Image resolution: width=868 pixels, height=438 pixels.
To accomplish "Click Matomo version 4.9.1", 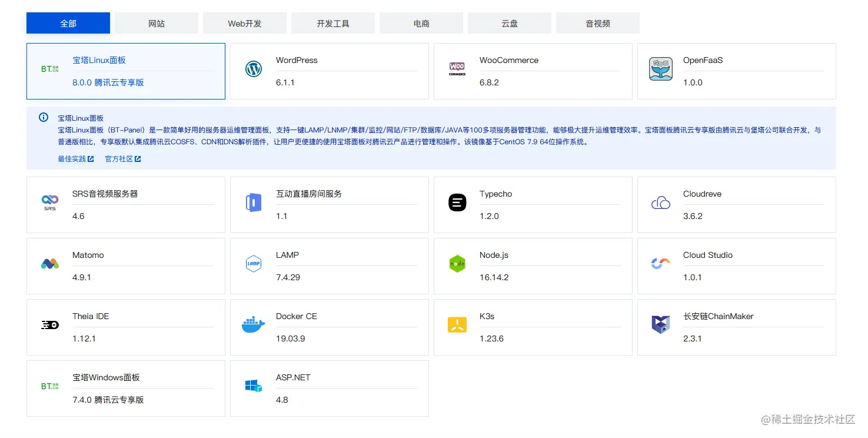I will (x=82, y=277).
